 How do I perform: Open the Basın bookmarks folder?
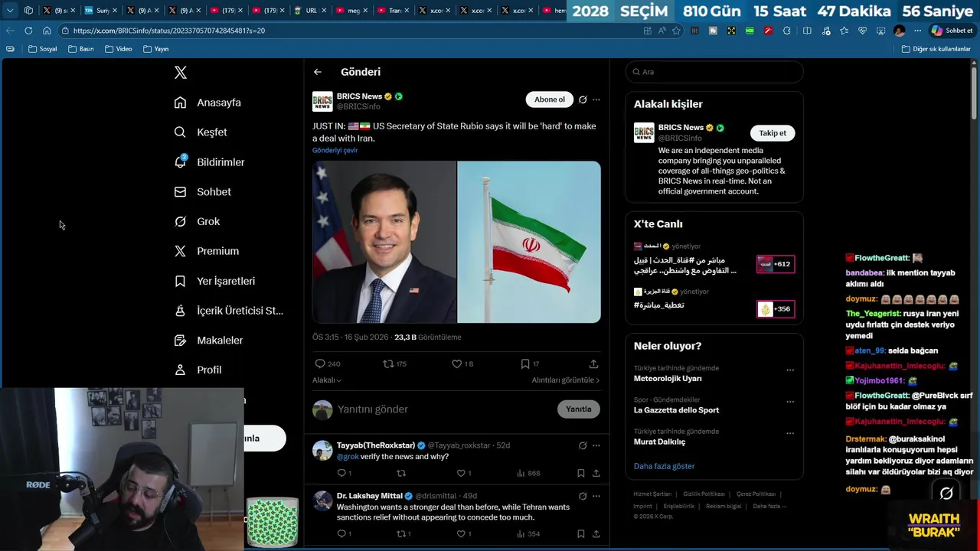81,49
